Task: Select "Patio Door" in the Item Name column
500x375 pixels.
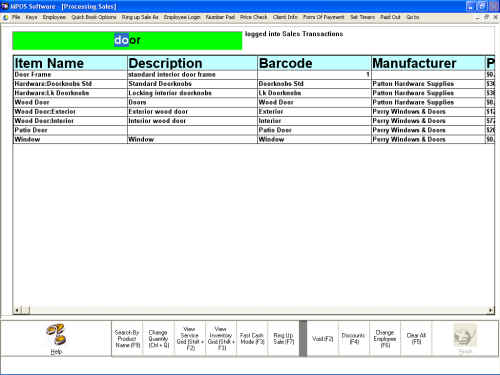Action: pos(70,130)
